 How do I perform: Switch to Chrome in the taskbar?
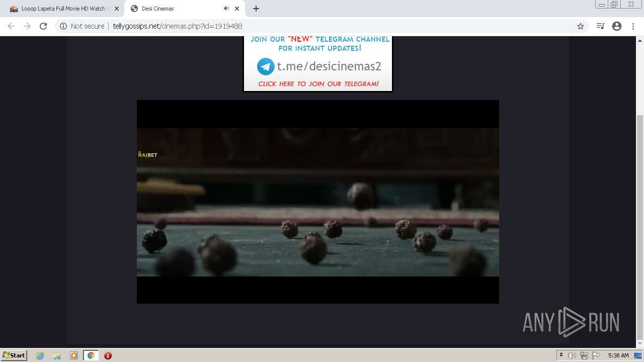point(91,355)
